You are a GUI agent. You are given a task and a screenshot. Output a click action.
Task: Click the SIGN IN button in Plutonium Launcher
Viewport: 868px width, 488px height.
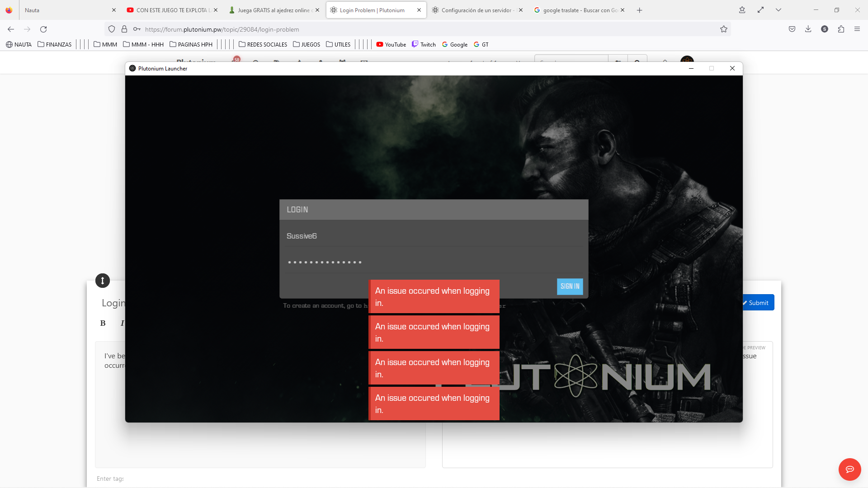coord(570,286)
